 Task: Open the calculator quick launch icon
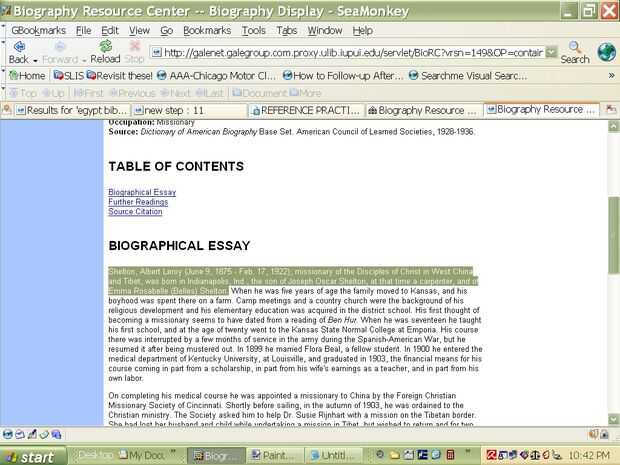pyautogui.click(x=450, y=455)
